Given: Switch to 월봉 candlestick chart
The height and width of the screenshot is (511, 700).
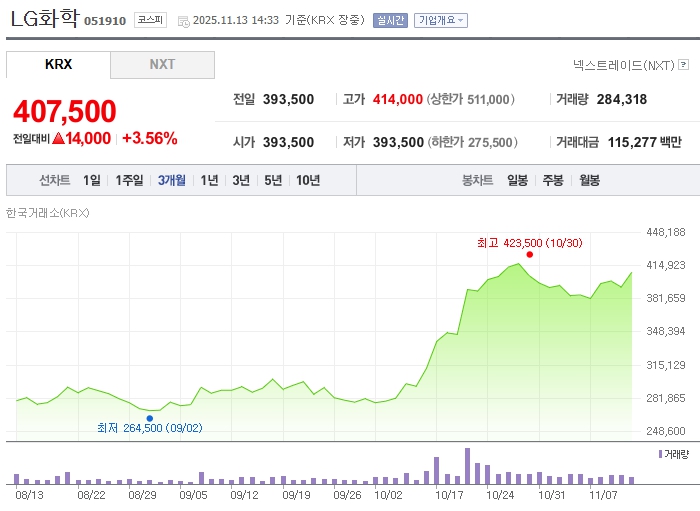Looking at the screenshot, I should point(589,180).
